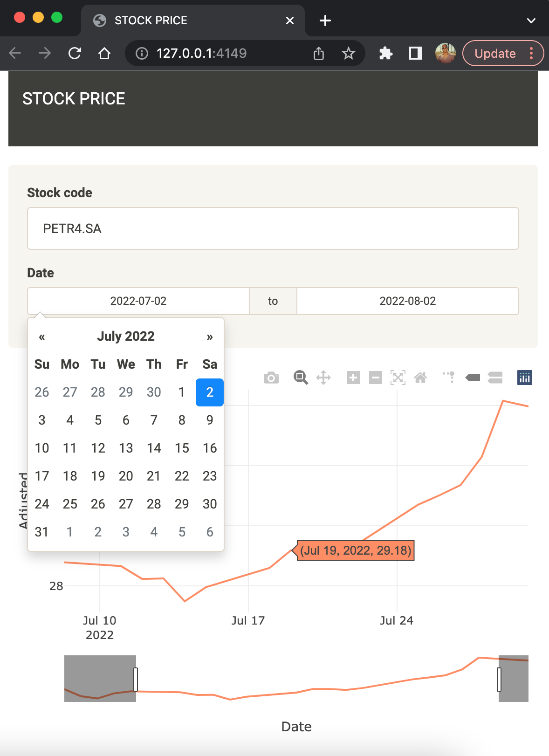
Task: Expand the Chrome tab search chevron
Action: 531,21
